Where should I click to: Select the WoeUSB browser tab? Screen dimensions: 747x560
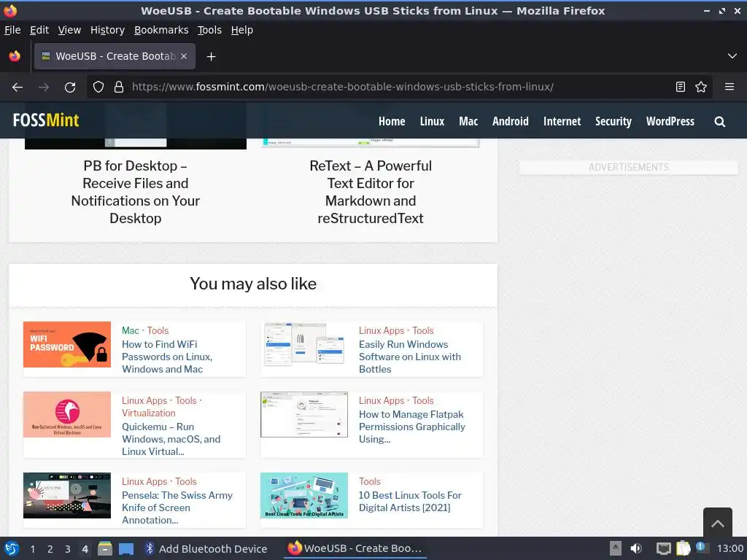[x=115, y=56]
